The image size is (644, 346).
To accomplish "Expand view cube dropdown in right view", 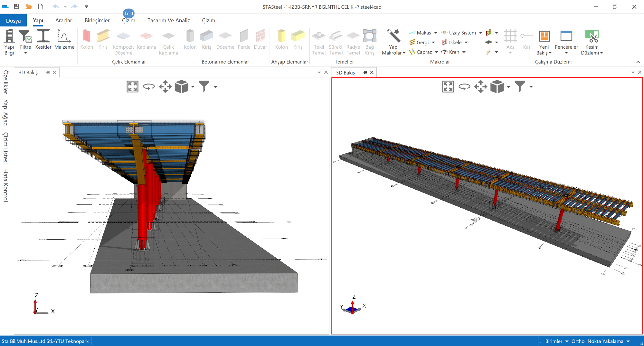I will [x=508, y=87].
